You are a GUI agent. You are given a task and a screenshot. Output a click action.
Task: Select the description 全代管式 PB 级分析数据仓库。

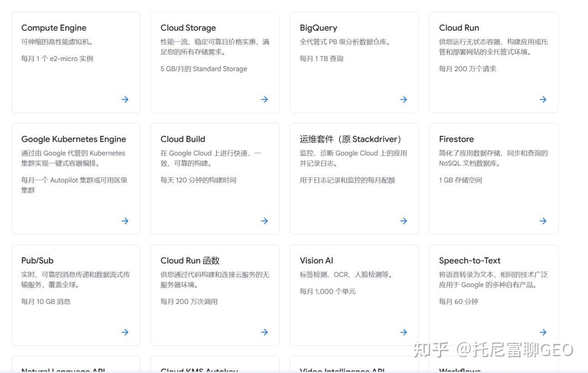pyautogui.click(x=345, y=42)
